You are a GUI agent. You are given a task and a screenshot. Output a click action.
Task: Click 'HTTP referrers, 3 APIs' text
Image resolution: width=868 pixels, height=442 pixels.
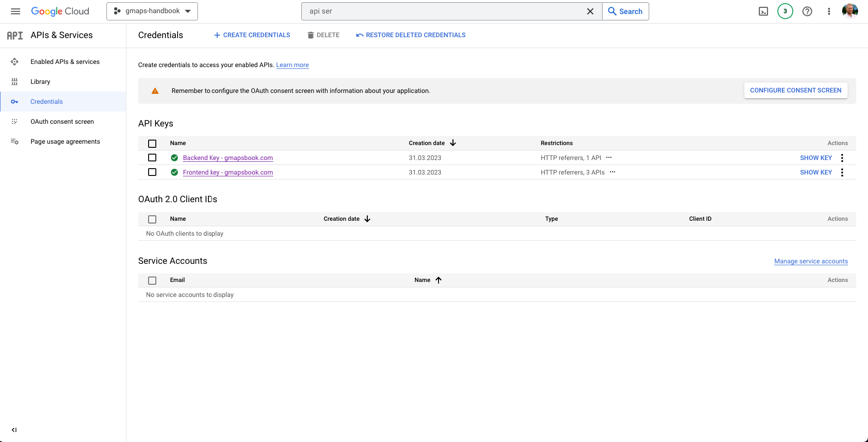click(x=573, y=172)
